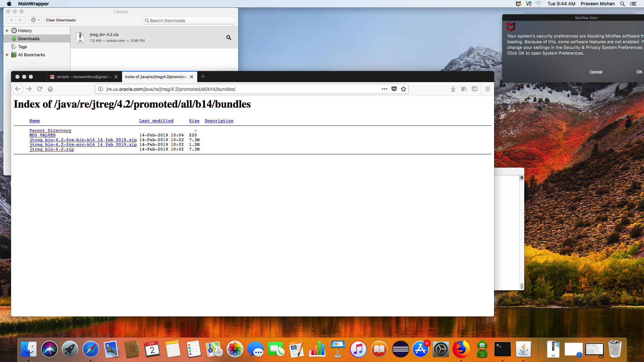Bookmark this page with star icon
The width and height of the screenshot is (644, 362).
(404, 89)
